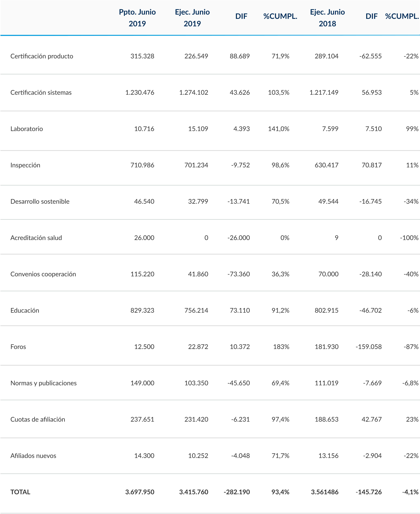Select the Convenios cooperación row label
Screen dimensions: 420x514
[x=43, y=274]
